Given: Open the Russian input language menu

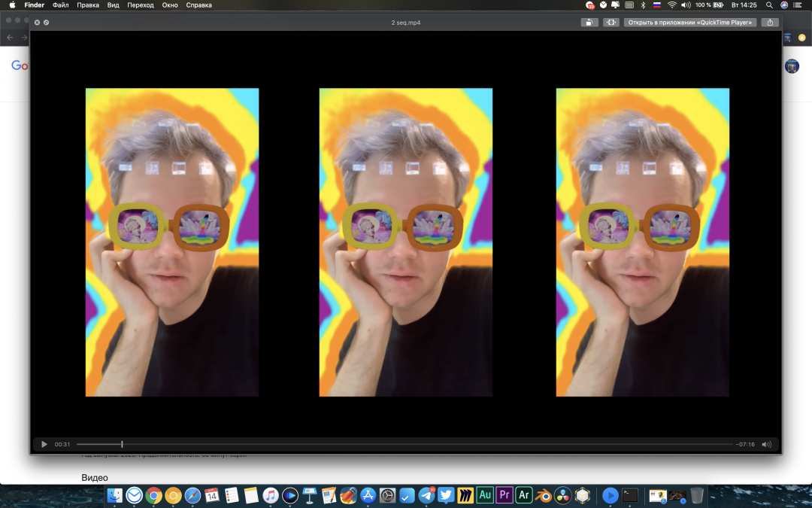Looking at the screenshot, I should (x=656, y=5).
